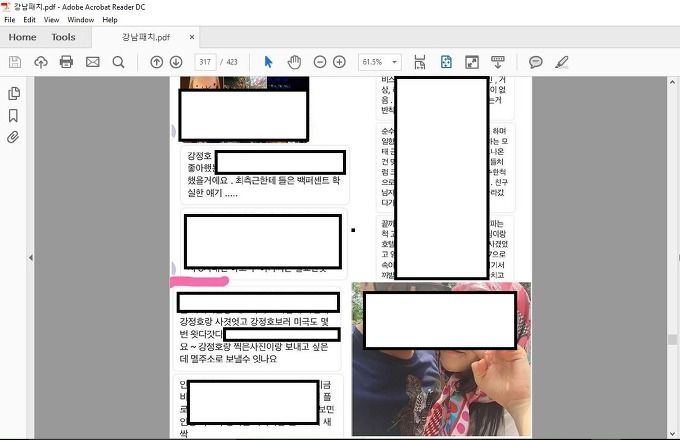This screenshot has width=680, height=440.
Task: Click the vertical scrollbar thumb
Action: (672, 339)
